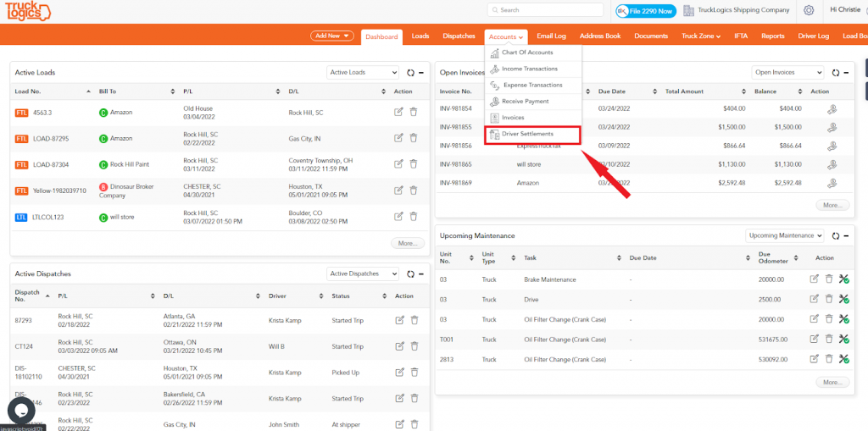
Task: Click the Amazon customer in LOAD-87295 row
Action: click(x=121, y=138)
